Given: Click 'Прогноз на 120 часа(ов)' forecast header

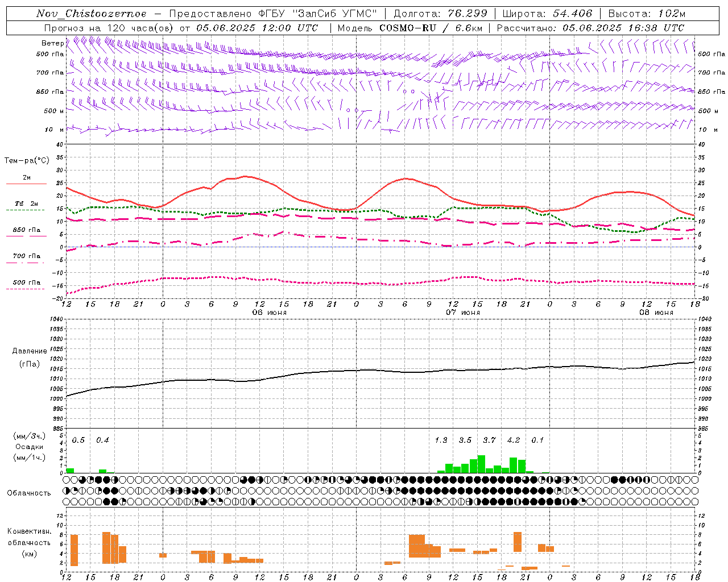Looking at the screenshot, I should pos(109,28).
